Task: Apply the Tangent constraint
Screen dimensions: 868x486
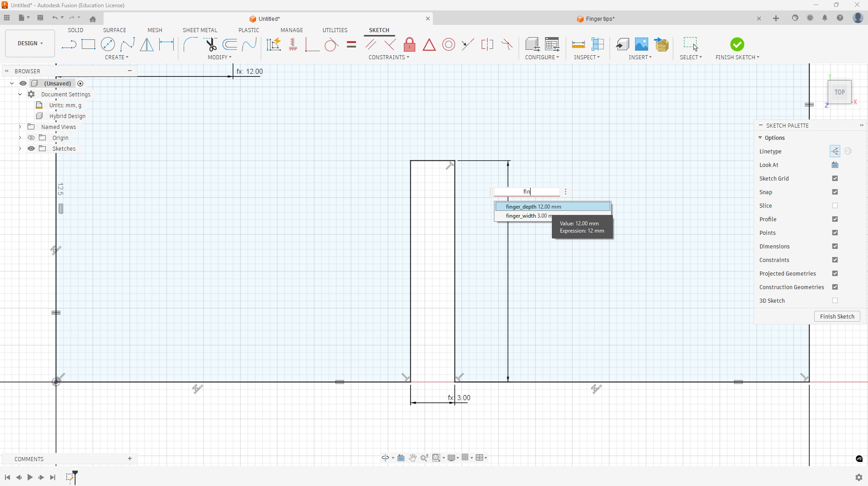Action: coord(331,45)
